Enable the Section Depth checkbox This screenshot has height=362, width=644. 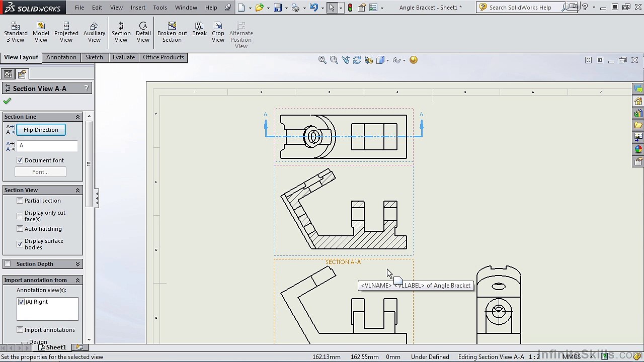(x=8, y=264)
